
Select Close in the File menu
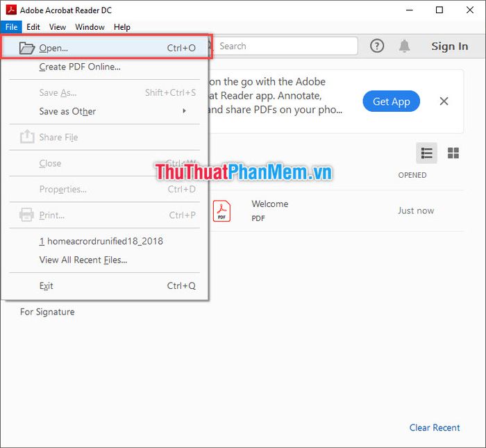point(105,163)
